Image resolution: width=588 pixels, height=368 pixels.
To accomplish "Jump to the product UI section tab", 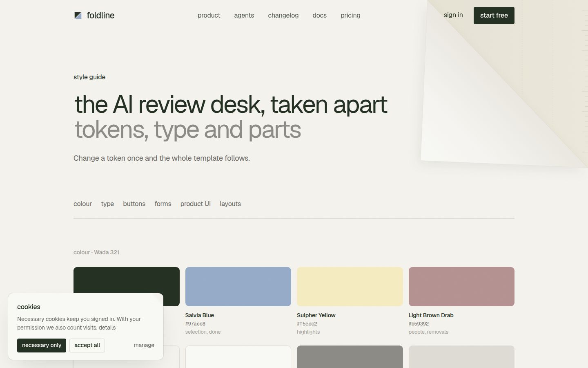I will (196, 204).
